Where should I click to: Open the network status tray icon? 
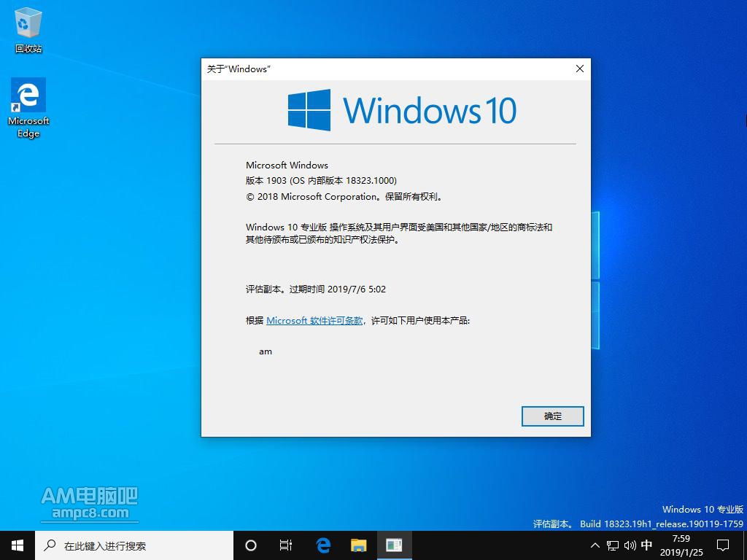coord(613,545)
